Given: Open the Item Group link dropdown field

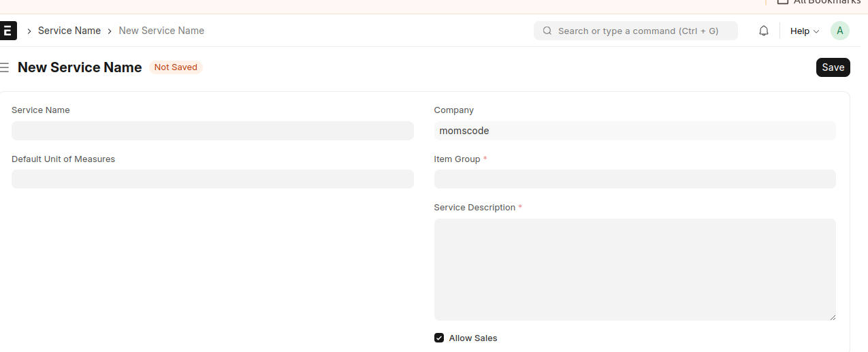Looking at the screenshot, I should point(634,179).
